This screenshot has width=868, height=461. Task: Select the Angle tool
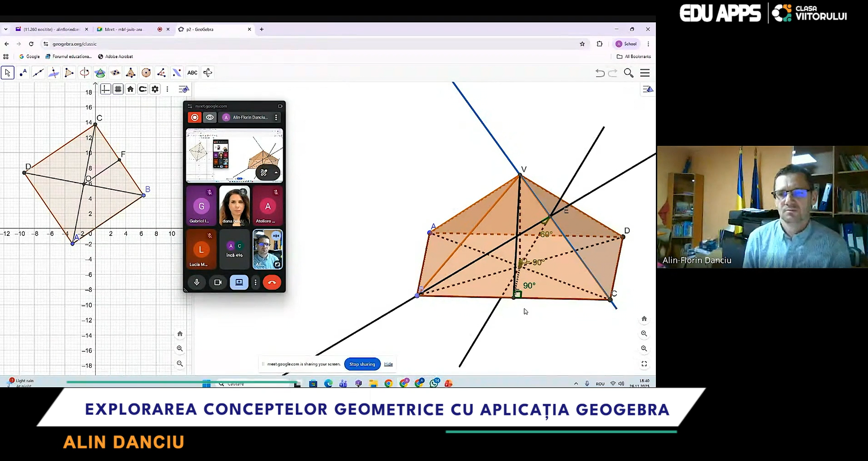click(162, 73)
